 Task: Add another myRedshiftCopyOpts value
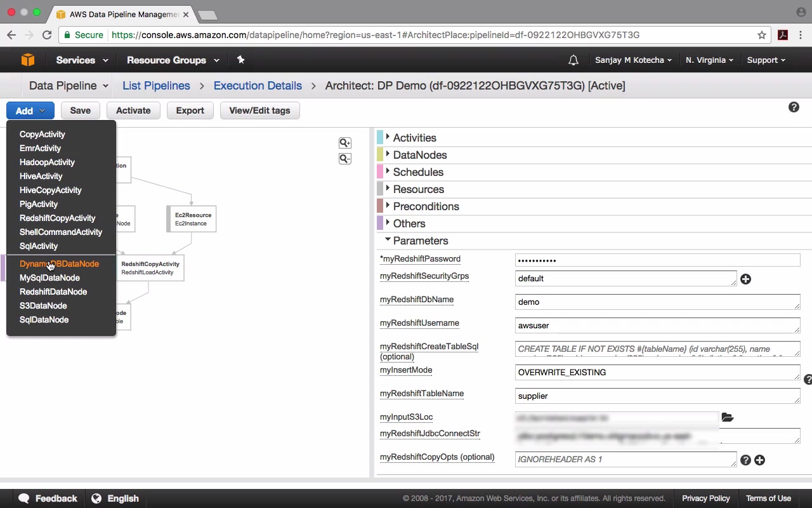pyautogui.click(x=759, y=460)
